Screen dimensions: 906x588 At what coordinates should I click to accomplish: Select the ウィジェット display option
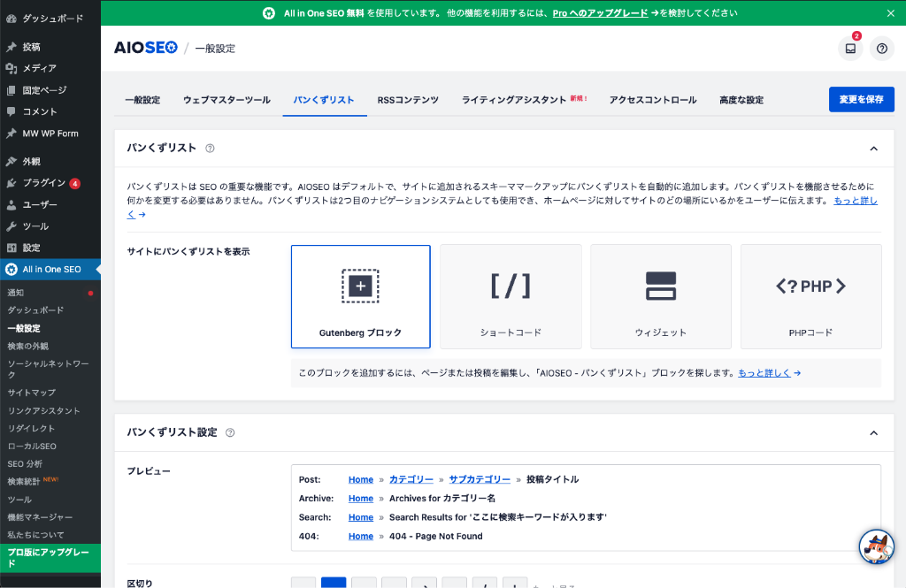(660, 296)
